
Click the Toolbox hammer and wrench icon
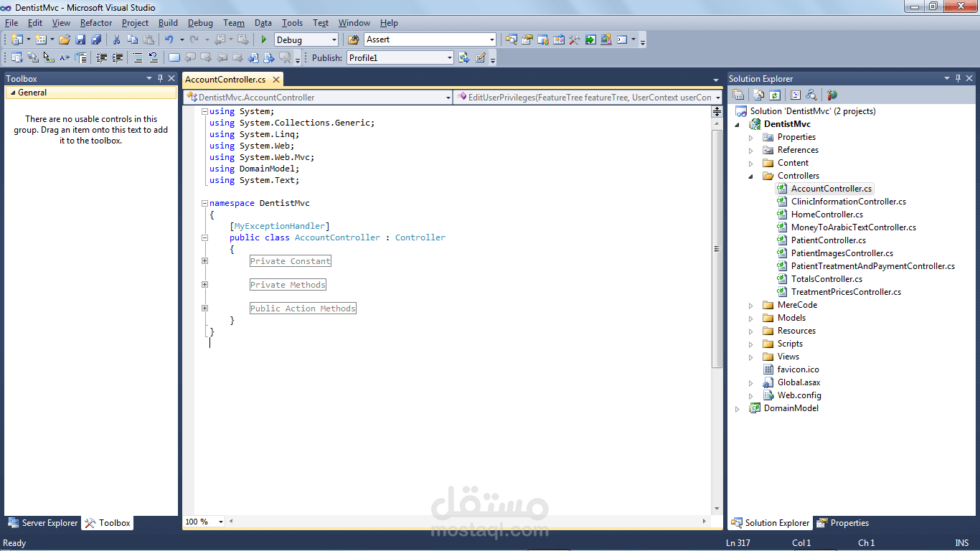pyautogui.click(x=574, y=39)
